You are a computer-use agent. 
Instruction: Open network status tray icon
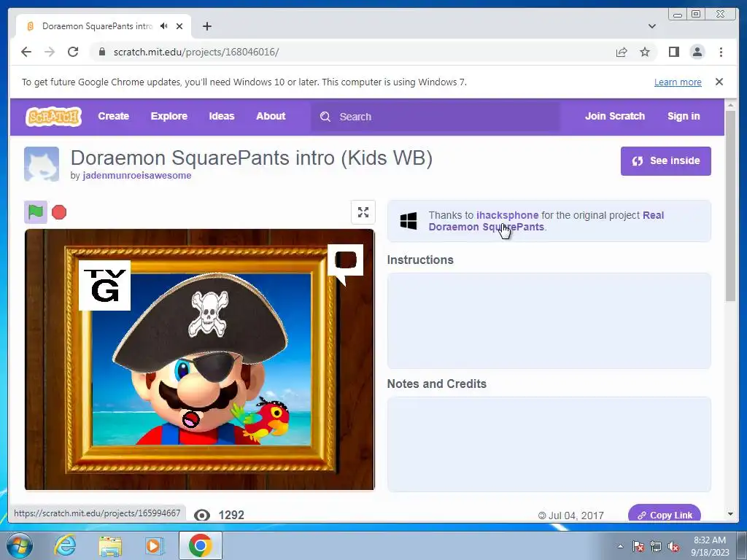click(656, 546)
